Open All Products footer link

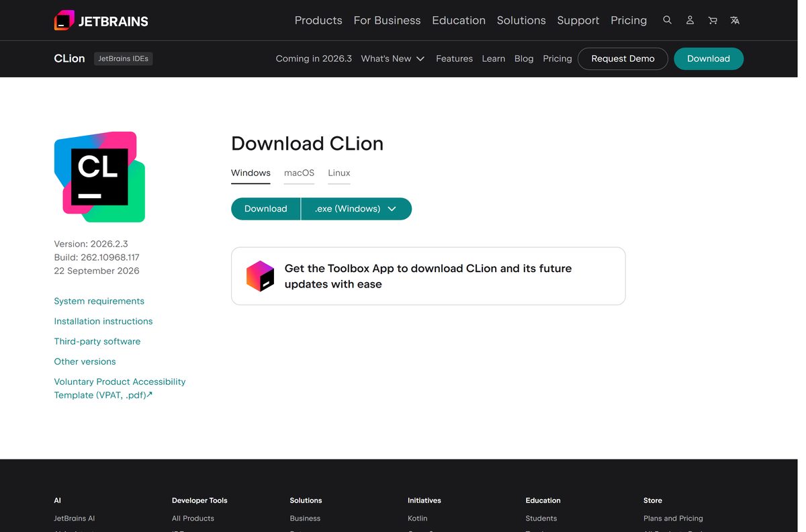[193, 519]
